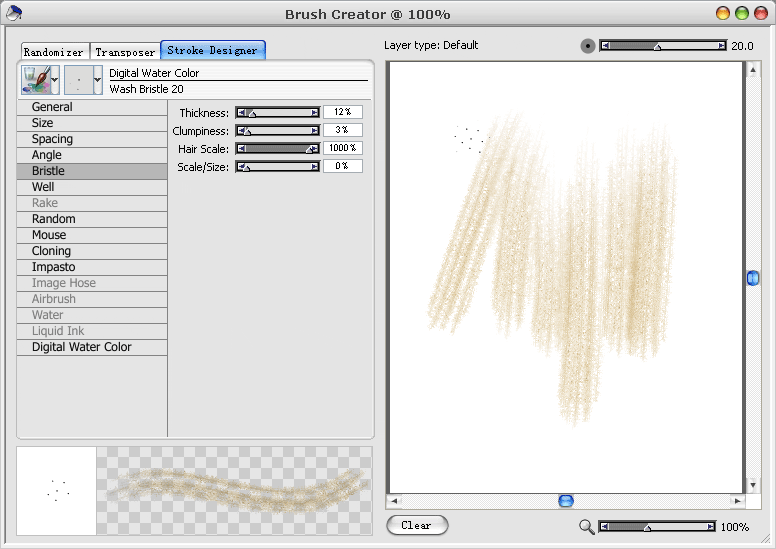Click the Clumpiness slider left arrow

241,131
